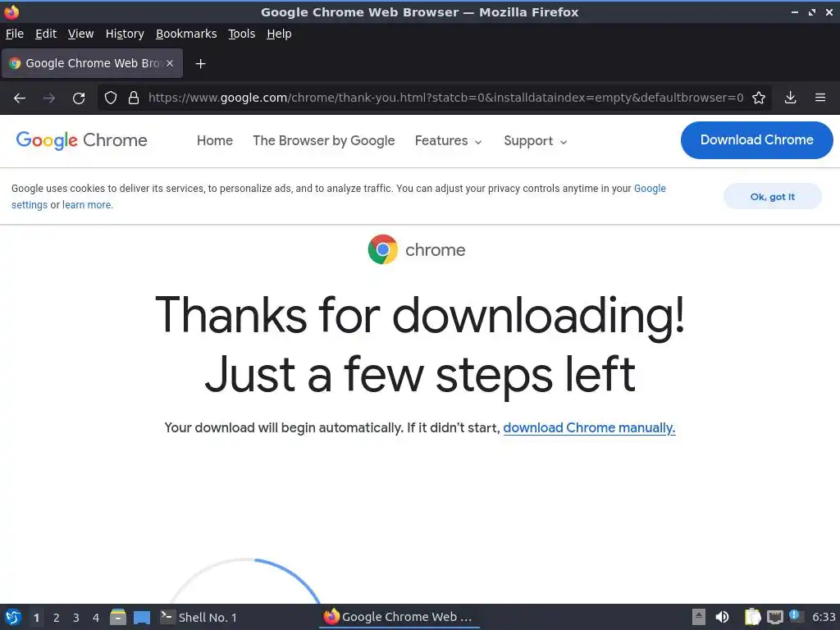Image resolution: width=840 pixels, height=630 pixels.
Task: Open the LXQt start menu icon
Action: click(x=13, y=617)
